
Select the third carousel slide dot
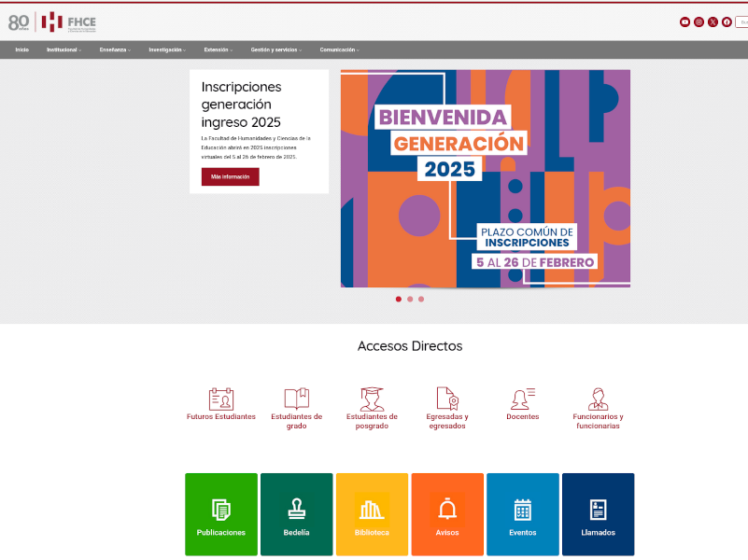click(x=421, y=300)
